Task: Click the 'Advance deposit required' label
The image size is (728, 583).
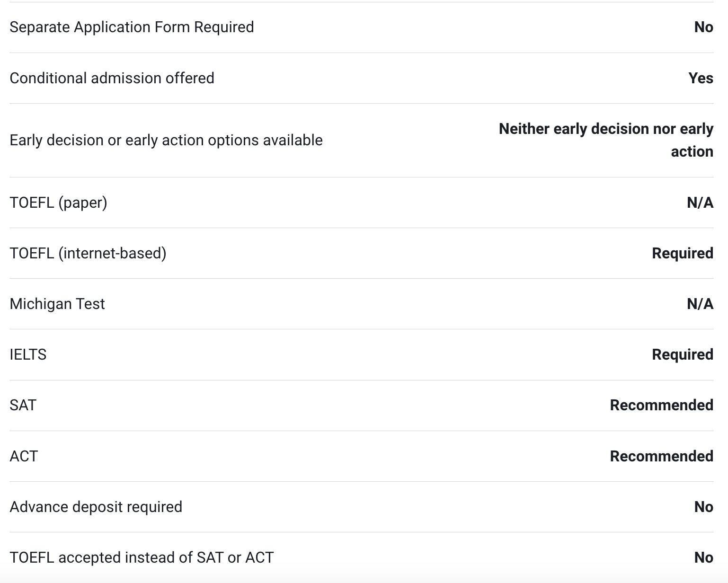Action: [x=96, y=507]
